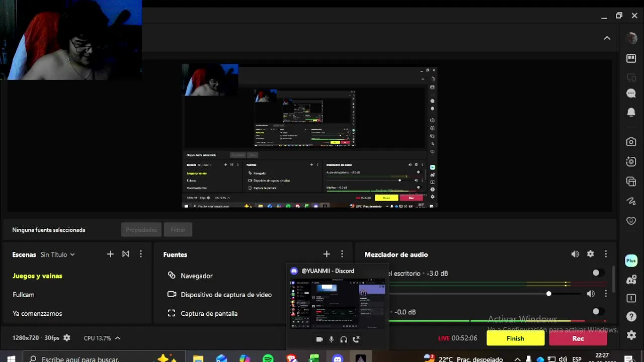Open the stacked overlays icon in sidebar
The image size is (644, 362).
[631, 182]
